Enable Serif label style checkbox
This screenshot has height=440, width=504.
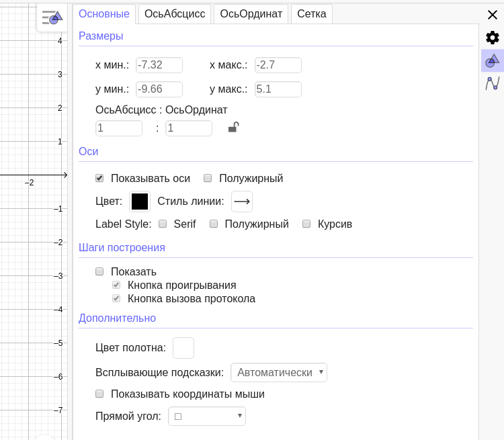pyautogui.click(x=163, y=224)
